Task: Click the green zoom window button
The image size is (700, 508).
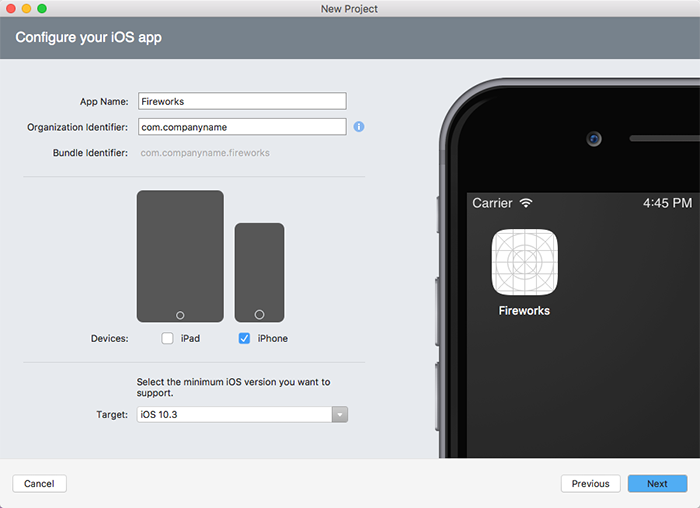Action: click(x=42, y=8)
